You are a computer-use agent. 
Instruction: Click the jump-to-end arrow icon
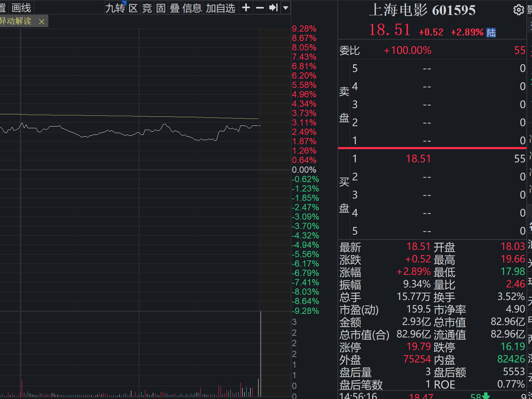click(x=273, y=7)
